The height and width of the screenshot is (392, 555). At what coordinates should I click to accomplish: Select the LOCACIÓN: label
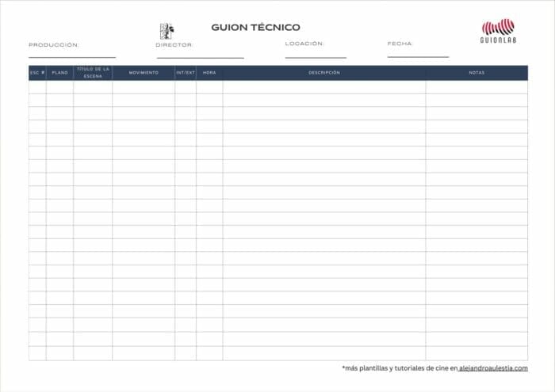(304, 44)
